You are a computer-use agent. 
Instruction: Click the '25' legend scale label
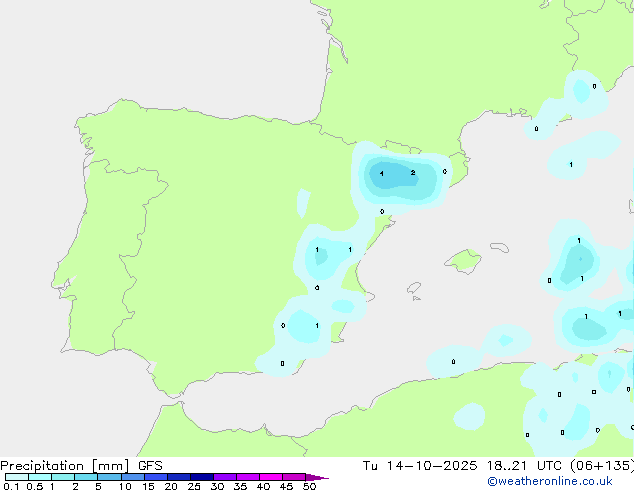194,486
